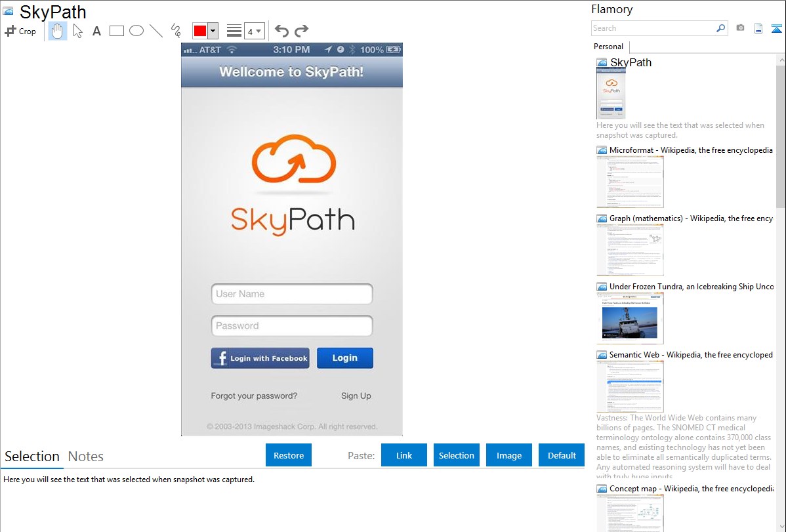Click the scrollbar down arrow in snapshot list
The image size is (786, 532).
point(781,527)
